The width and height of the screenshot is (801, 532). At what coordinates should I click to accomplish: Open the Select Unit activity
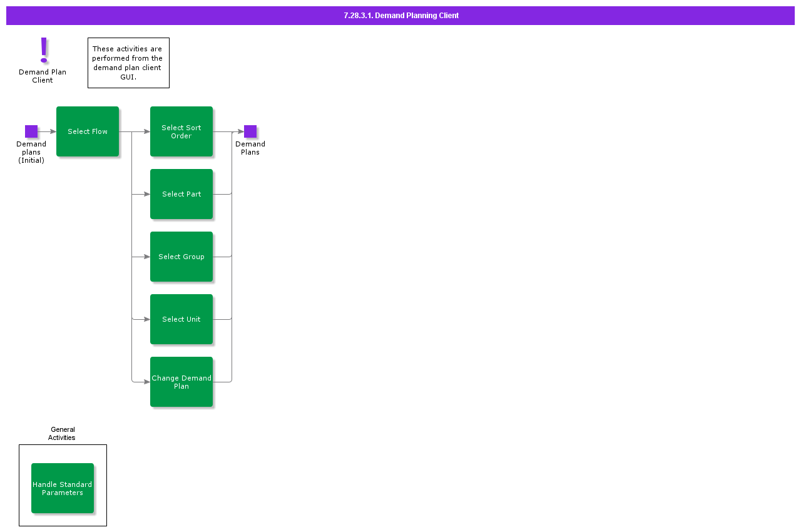tap(181, 319)
